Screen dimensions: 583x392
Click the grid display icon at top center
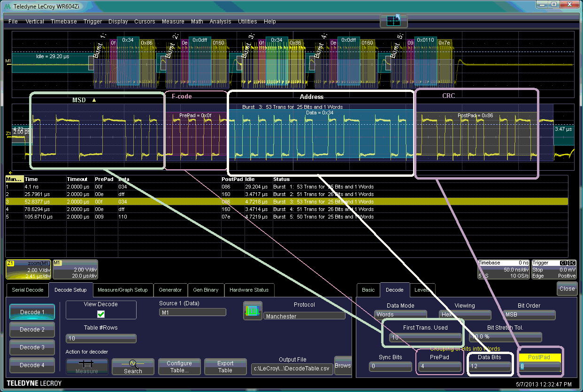pyautogui.click(x=393, y=21)
